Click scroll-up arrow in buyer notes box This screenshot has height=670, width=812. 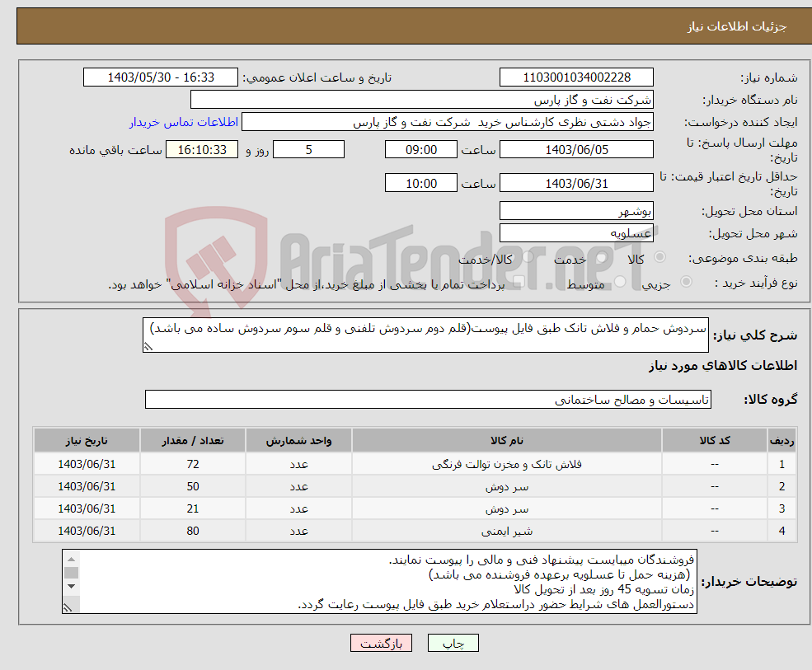(x=72, y=560)
